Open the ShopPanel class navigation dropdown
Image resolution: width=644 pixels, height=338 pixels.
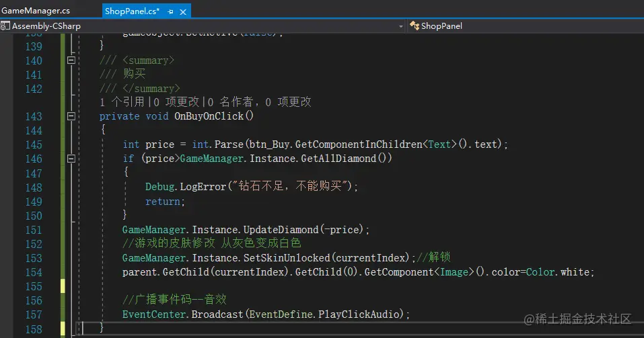526,26
